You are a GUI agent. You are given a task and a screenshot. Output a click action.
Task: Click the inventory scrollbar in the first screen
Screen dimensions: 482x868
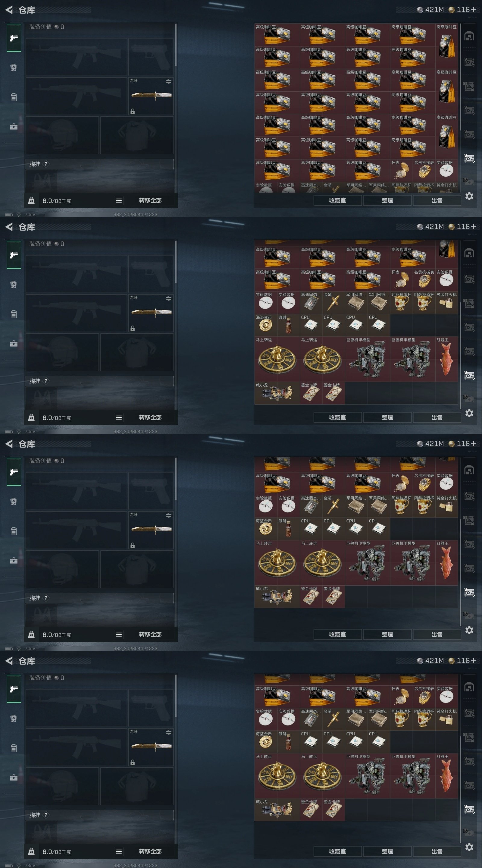coord(460,77)
